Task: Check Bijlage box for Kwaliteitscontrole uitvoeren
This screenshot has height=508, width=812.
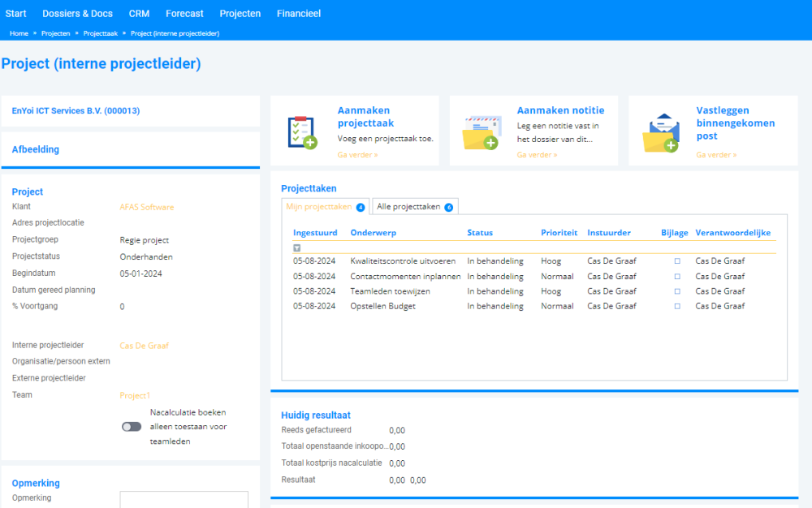Action: tap(677, 261)
